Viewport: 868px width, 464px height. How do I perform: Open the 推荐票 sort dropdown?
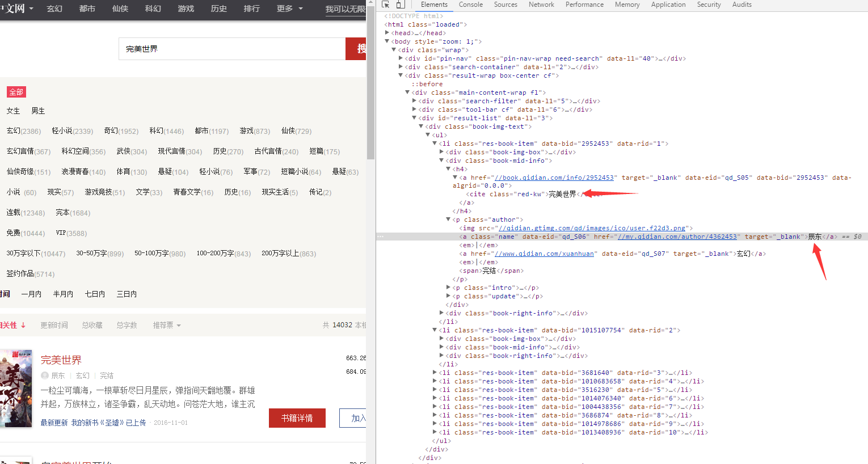pos(167,325)
